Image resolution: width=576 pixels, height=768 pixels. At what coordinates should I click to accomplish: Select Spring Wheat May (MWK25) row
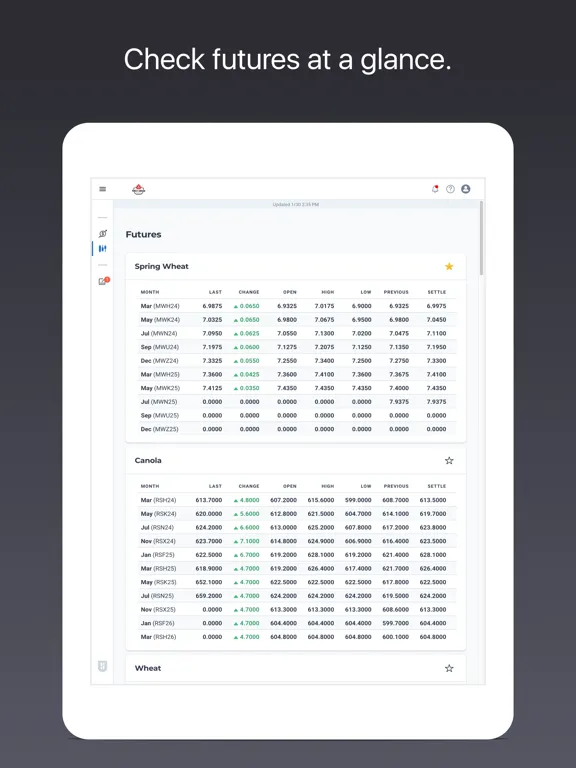click(x=296, y=388)
